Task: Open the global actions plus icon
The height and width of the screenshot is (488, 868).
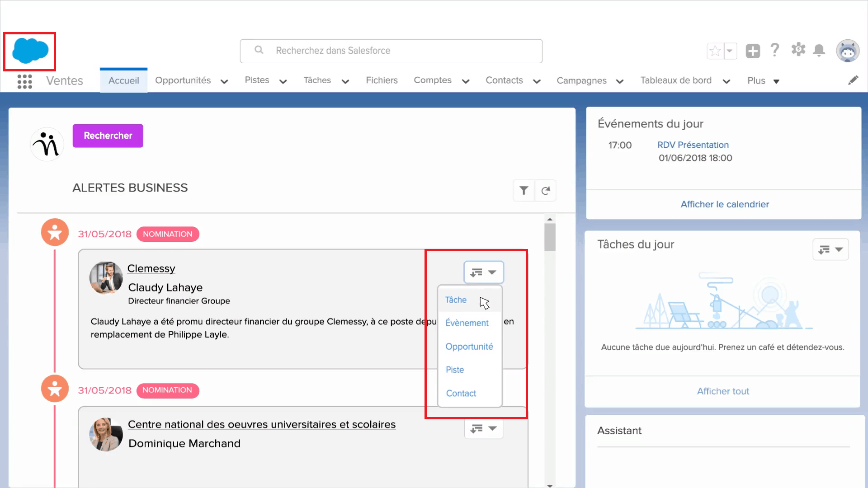Action: (753, 51)
